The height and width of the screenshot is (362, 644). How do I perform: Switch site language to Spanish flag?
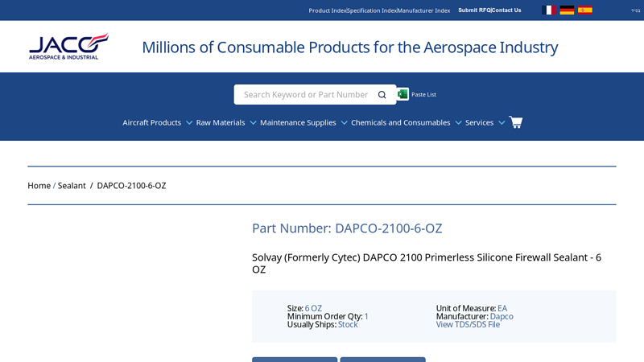pyautogui.click(x=585, y=10)
